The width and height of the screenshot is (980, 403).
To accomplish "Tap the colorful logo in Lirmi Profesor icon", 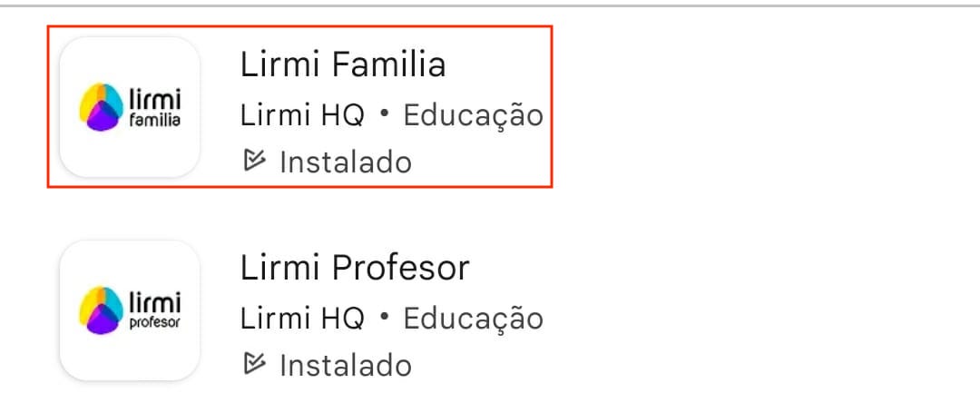I will [102, 310].
